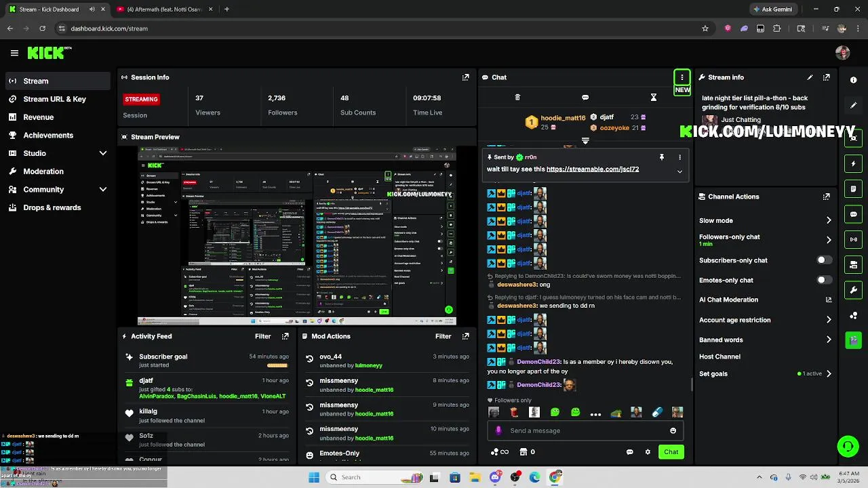Toggle Emotes-only chat switch
The image size is (868, 488).
click(x=824, y=280)
